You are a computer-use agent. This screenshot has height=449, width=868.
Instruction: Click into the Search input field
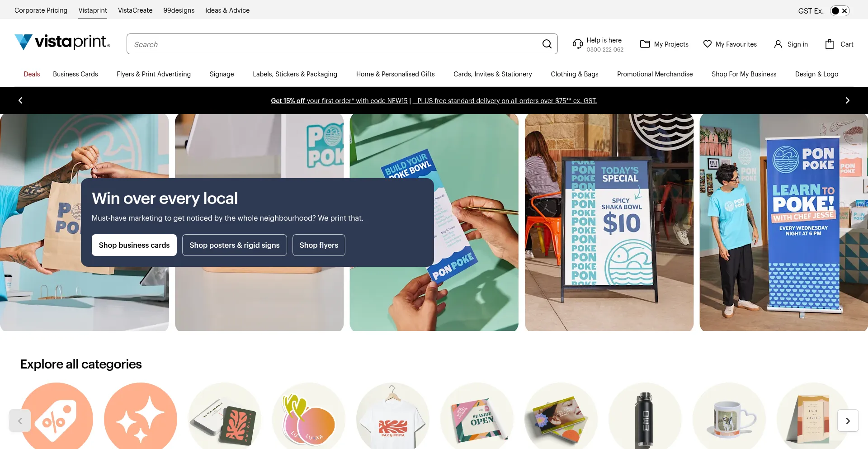tap(335, 44)
